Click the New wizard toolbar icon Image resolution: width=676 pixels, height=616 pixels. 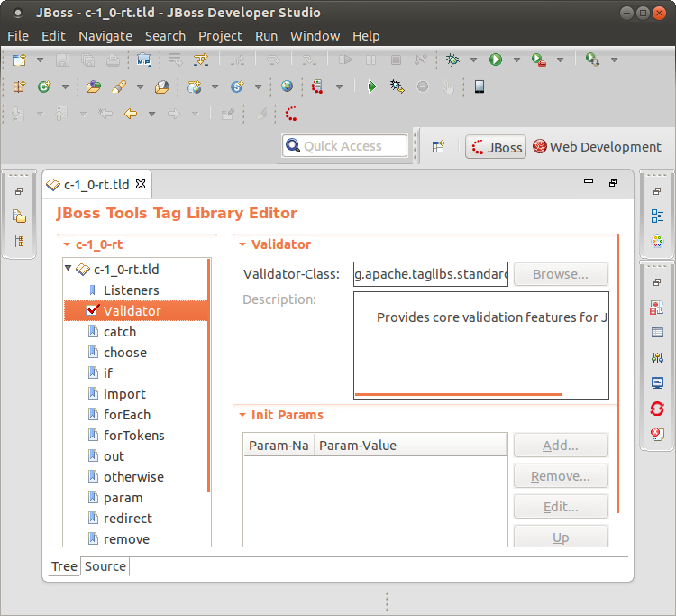click(19, 60)
